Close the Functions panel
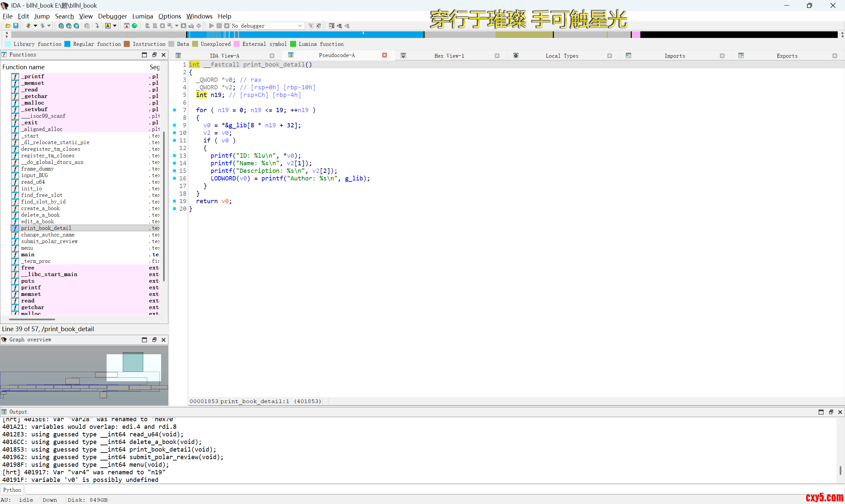 [x=163, y=55]
